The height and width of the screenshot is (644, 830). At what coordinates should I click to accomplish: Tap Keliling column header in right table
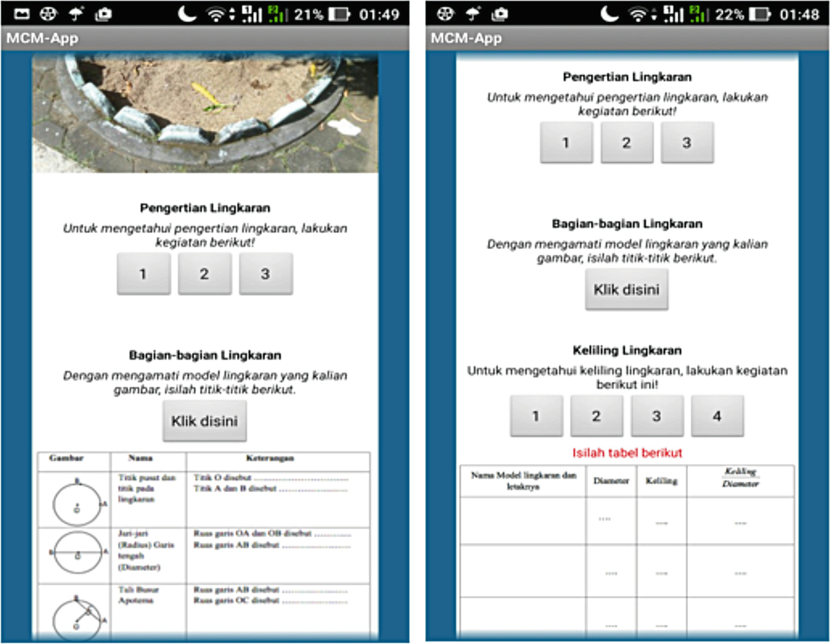661,481
